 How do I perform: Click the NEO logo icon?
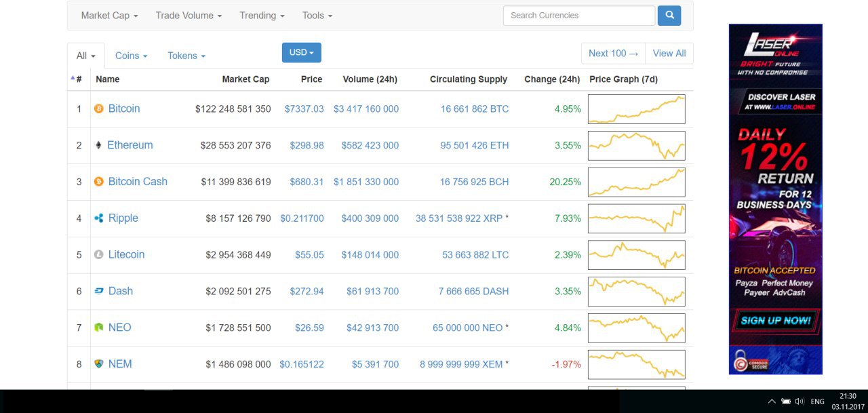(x=99, y=328)
